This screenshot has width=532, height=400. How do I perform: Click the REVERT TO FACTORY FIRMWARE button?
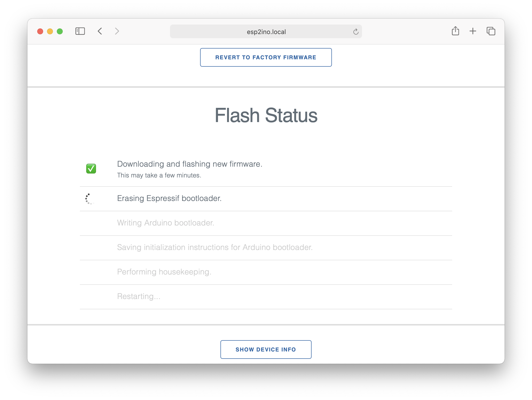tap(266, 57)
